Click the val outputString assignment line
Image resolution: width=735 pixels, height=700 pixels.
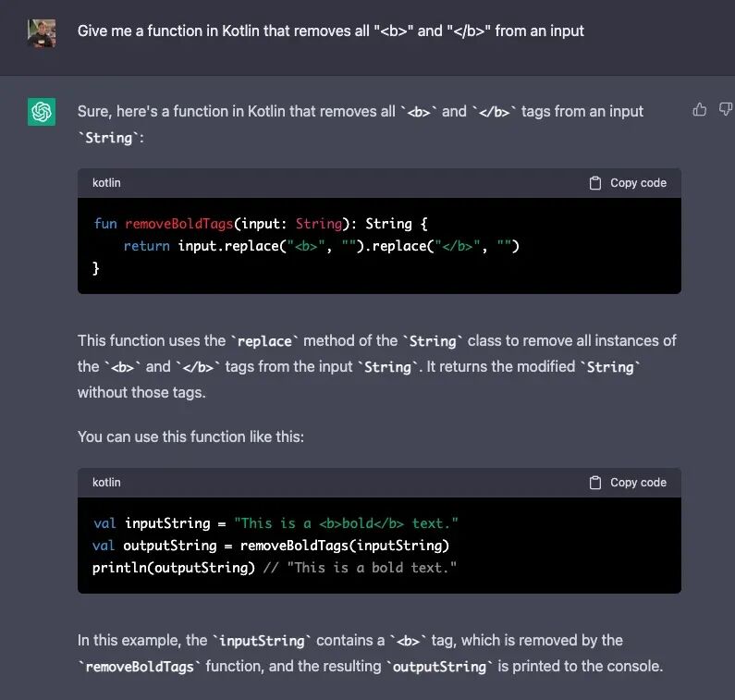tap(271, 545)
